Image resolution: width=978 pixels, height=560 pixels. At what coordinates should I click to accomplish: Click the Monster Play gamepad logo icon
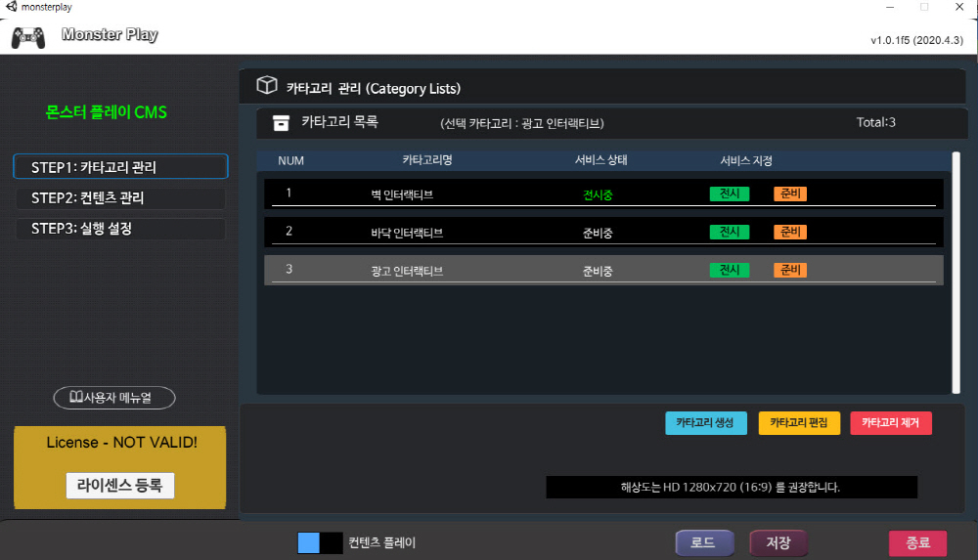pyautogui.click(x=28, y=37)
